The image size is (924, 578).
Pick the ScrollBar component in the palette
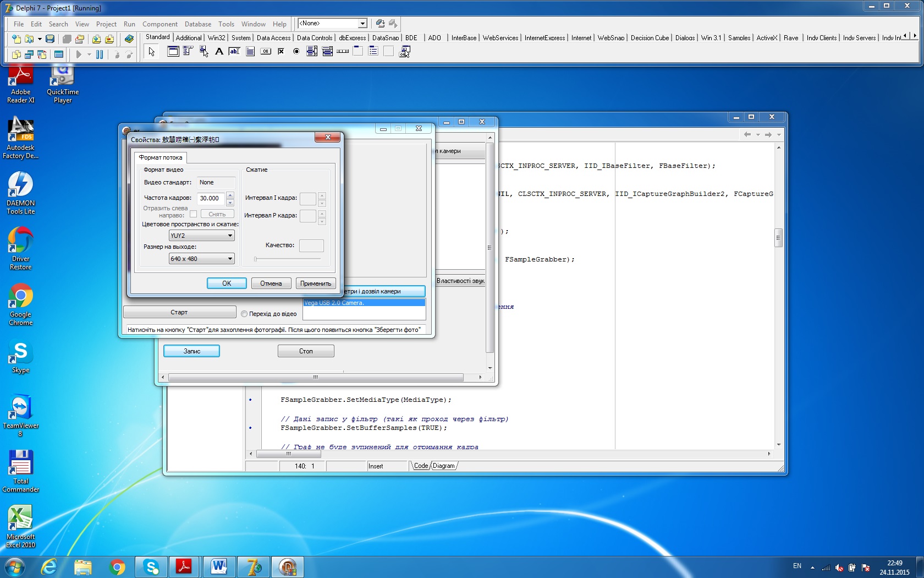(x=343, y=52)
